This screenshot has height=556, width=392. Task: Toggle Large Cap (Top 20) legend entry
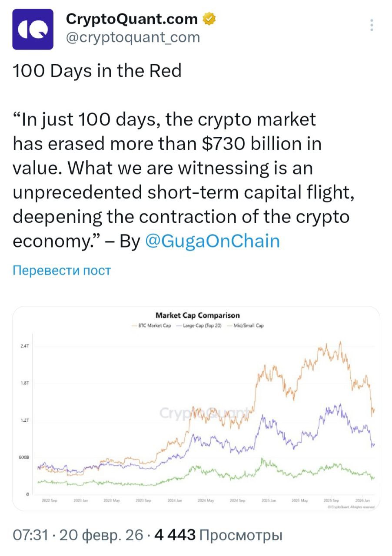click(x=200, y=325)
